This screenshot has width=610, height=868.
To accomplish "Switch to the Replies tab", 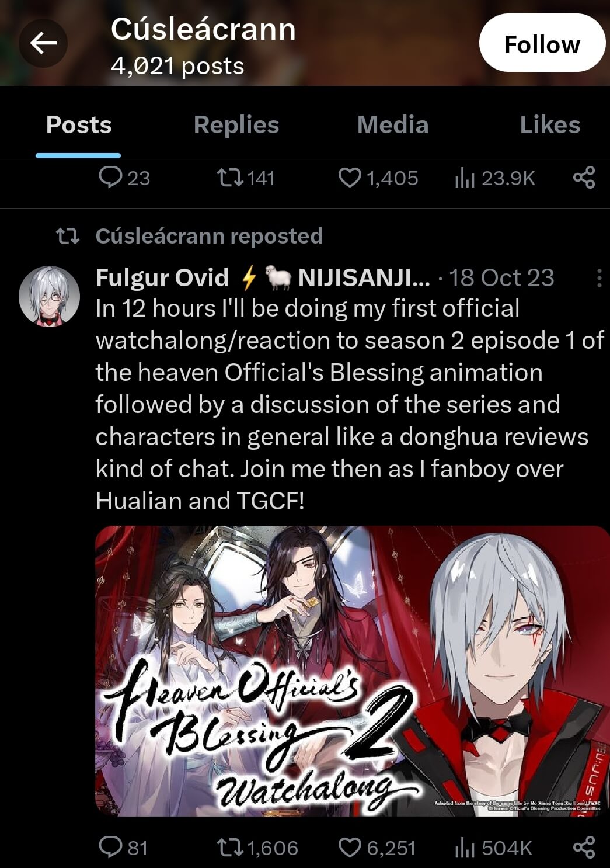I will (x=236, y=124).
